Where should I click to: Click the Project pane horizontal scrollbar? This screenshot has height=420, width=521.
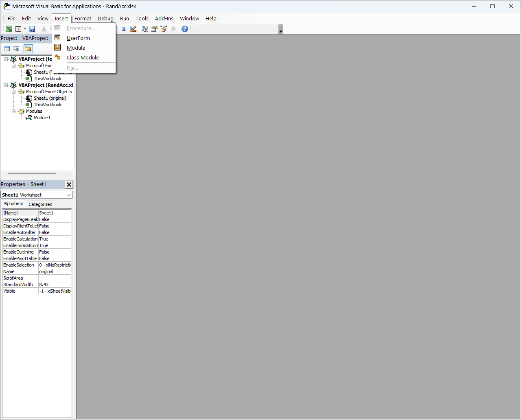pyautogui.click(x=32, y=174)
